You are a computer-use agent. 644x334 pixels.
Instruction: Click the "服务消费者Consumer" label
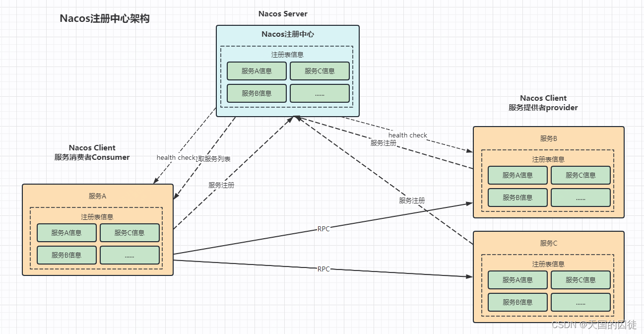coord(92,157)
